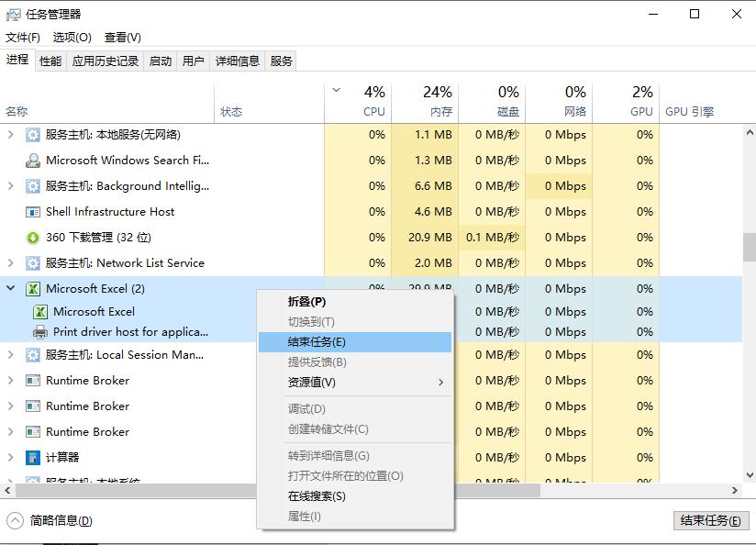Sort by the 网络 column header
This screenshot has width=756, height=545.
559,103
